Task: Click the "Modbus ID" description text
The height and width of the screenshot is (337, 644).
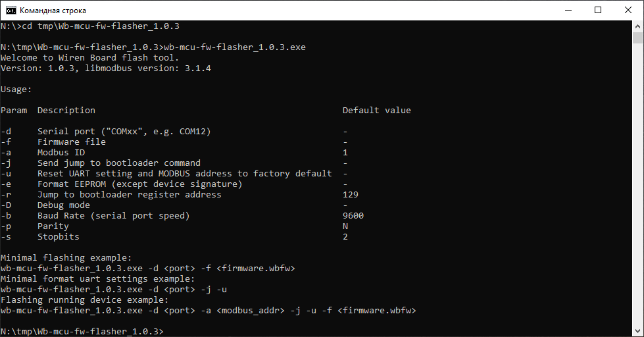Action: coord(61,153)
